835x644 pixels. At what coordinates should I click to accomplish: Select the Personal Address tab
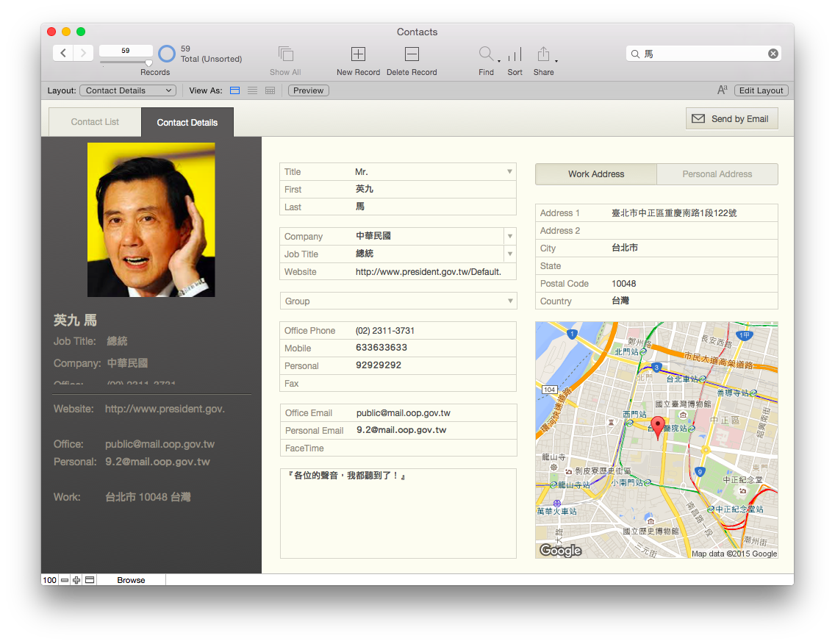(x=717, y=174)
